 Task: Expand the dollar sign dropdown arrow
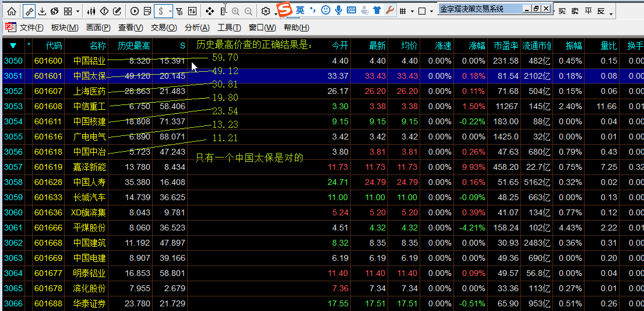(170, 12)
